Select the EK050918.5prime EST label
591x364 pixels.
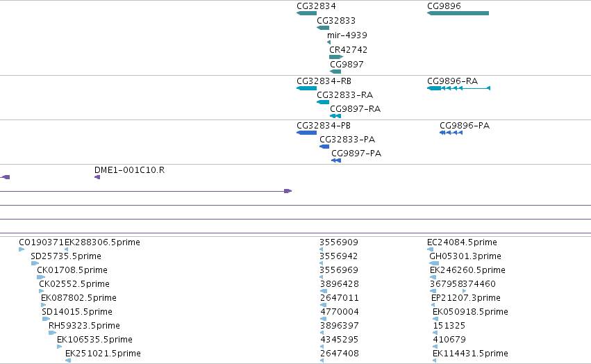(470, 312)
